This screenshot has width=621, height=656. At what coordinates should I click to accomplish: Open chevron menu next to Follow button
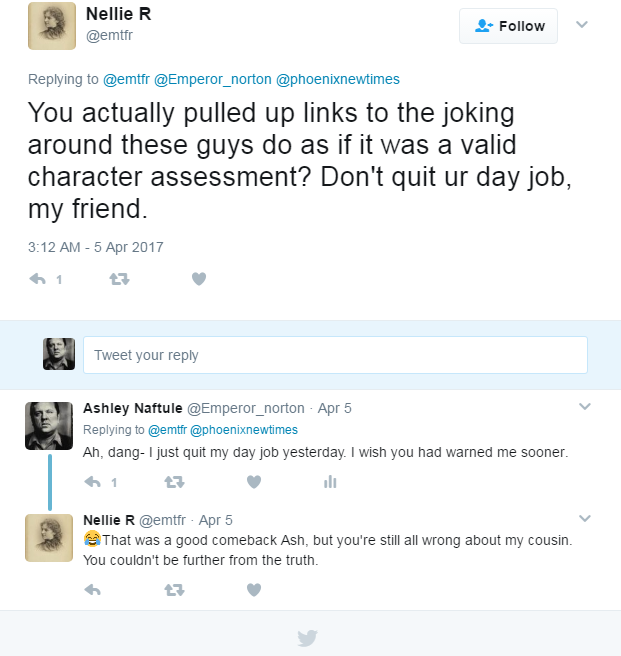tap(582, 25)
